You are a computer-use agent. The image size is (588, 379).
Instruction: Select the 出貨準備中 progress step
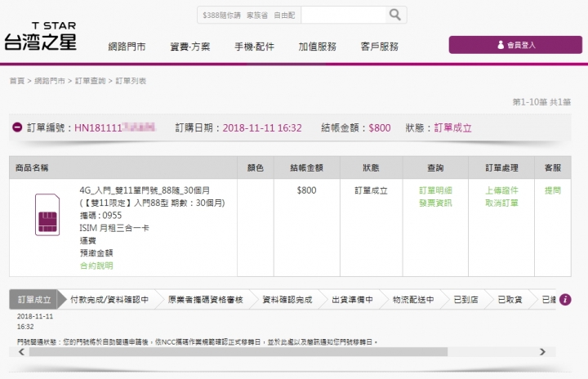pyautogui.click(x=353, y=300)
